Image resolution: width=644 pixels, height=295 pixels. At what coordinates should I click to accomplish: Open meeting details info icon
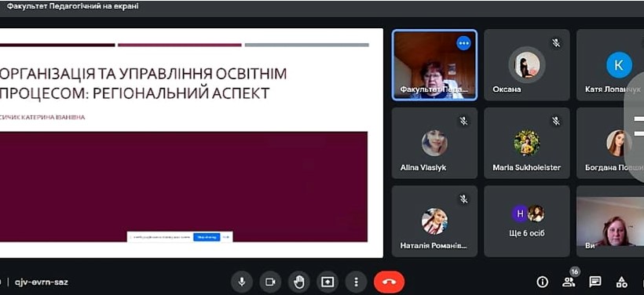543,282
